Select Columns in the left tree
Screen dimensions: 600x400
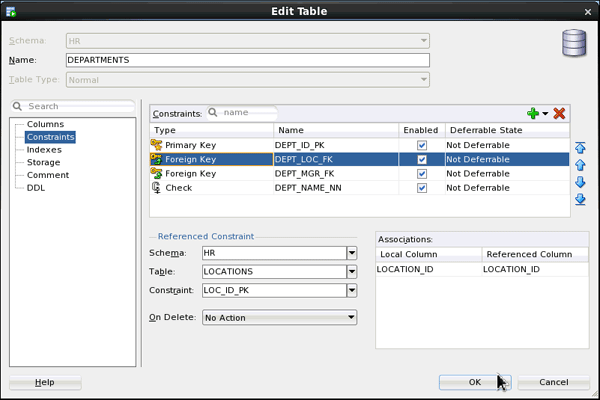click(45, 124)
